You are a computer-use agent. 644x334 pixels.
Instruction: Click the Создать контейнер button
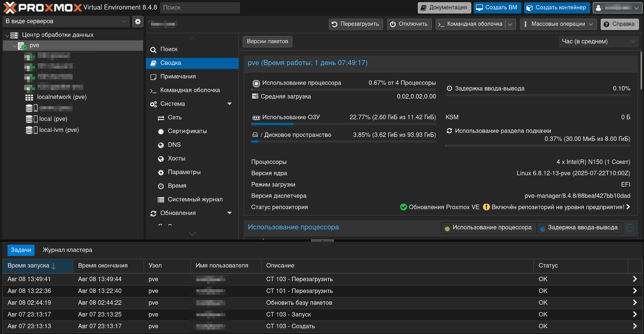(x=557, y=8)
